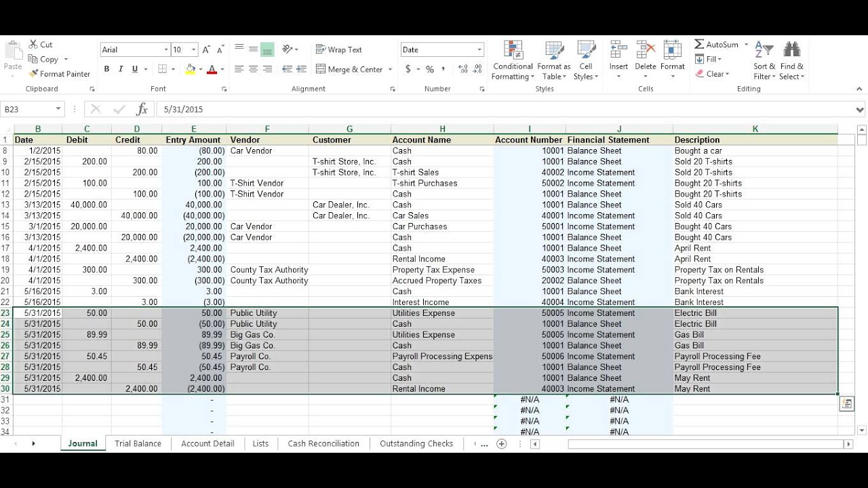Open the AutoSum dropdown arrow
The width and height of the screenshot is (868, 488).
(x=746, y=45)
